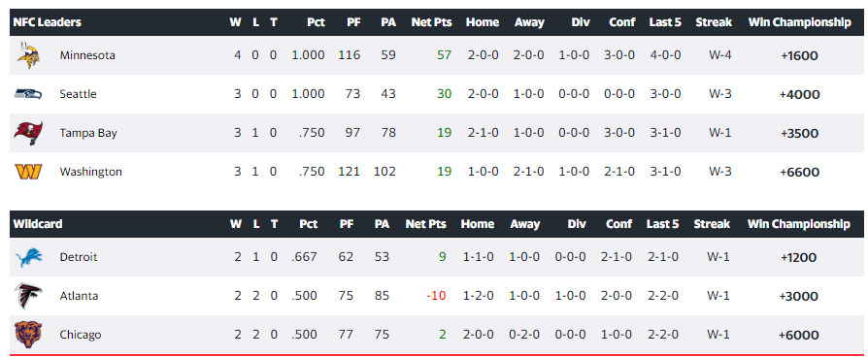Sort NFC Leaders table by Pct header

(315, 22)
